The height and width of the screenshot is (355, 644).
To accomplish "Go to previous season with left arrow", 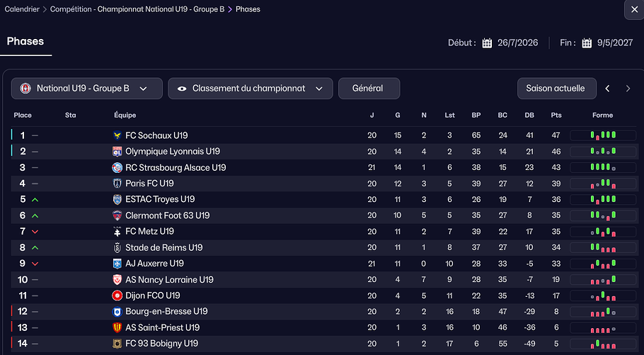I will click(607, 89).
